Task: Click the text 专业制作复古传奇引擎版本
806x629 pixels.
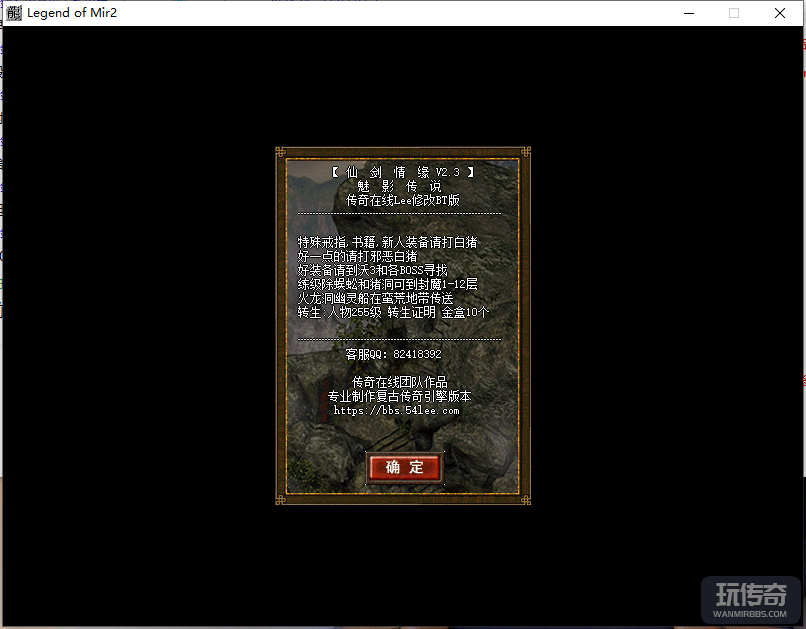Action: point(399,396)
